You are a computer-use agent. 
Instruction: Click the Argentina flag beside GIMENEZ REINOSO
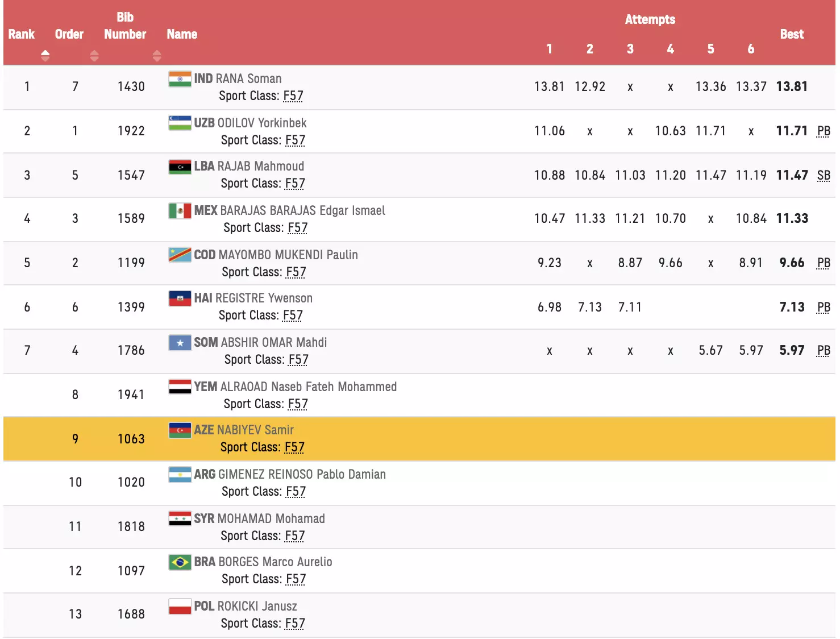pos(180,475)
